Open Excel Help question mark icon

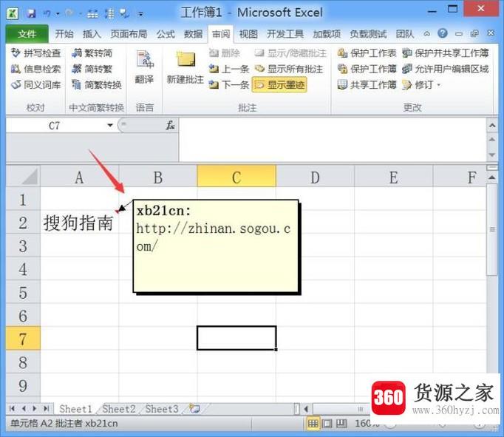pos(443,33)
